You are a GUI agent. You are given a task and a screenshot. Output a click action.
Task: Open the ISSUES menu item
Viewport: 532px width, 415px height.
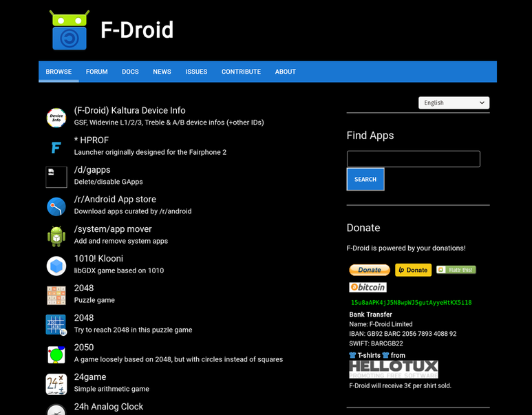196,72
